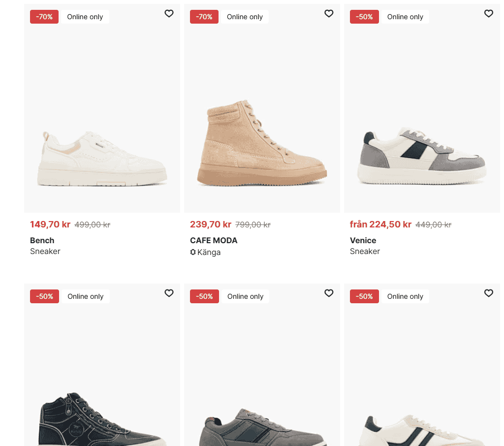Toggle the heart on the black high-top sneaker
Image resolution: width=504 pixels, height=446 pixels.
coord(169,293)
